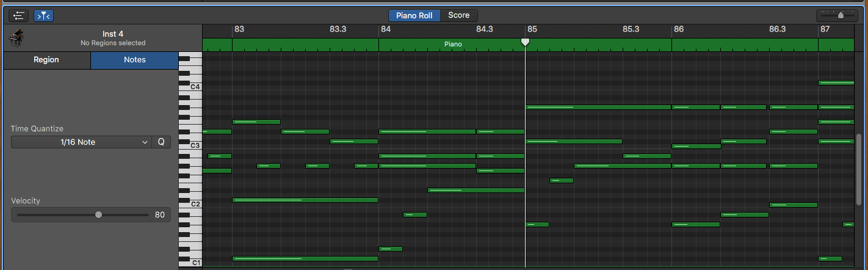The width and height of the screenshot is (868, 270).
Task: Select the C4 note at bar 87
Action: [x=836, y=82]
